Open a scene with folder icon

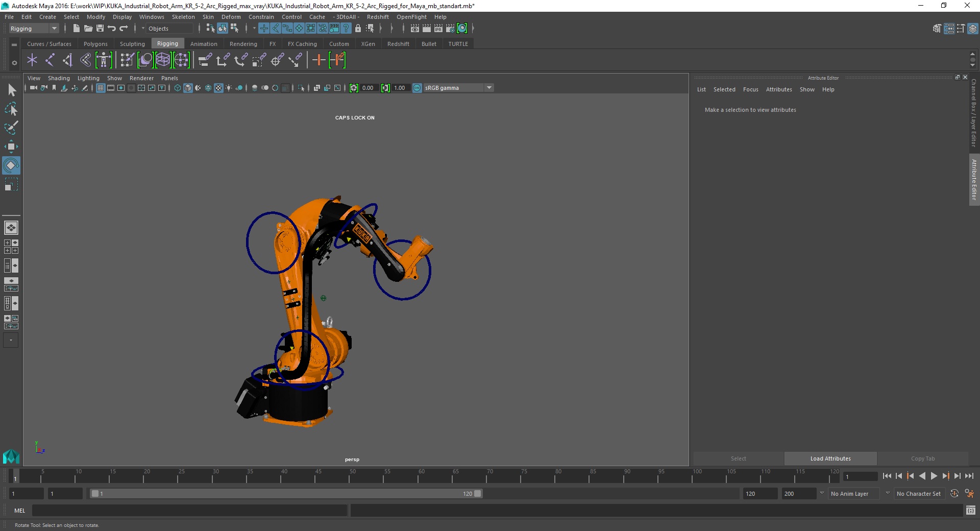88,29
